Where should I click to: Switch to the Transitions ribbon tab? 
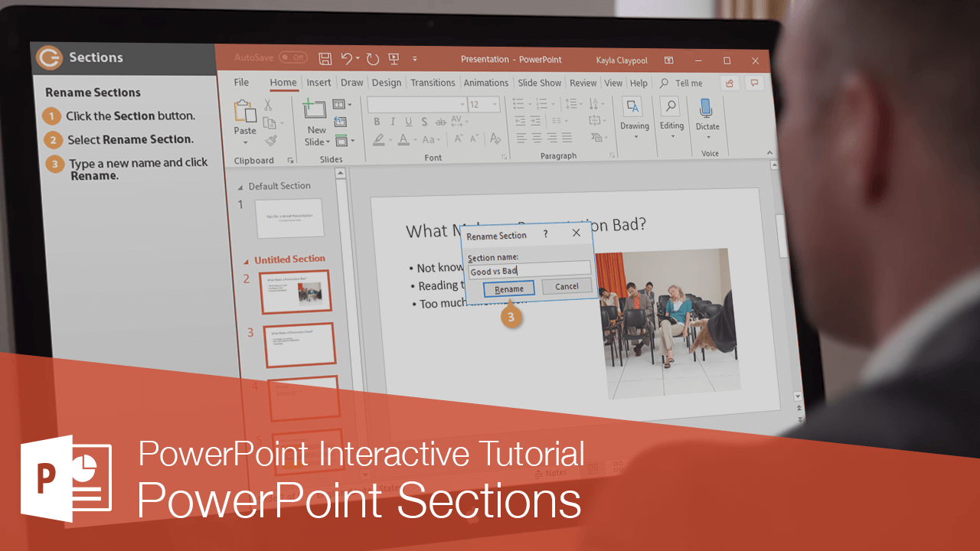pyautogui.click(x=433, y=83)
